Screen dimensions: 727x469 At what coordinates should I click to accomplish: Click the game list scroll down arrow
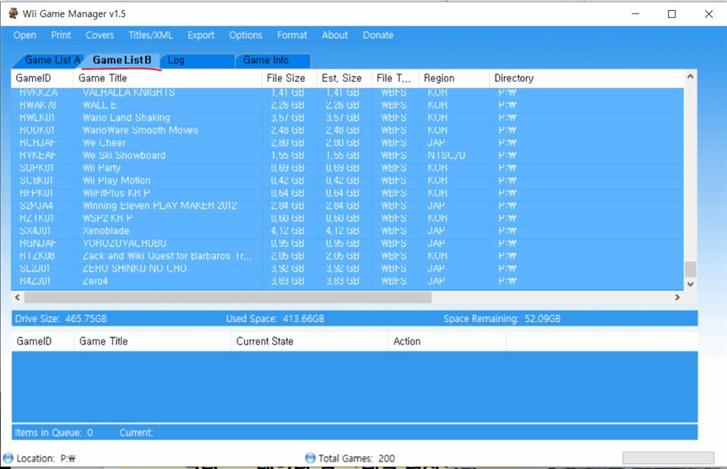690,284
